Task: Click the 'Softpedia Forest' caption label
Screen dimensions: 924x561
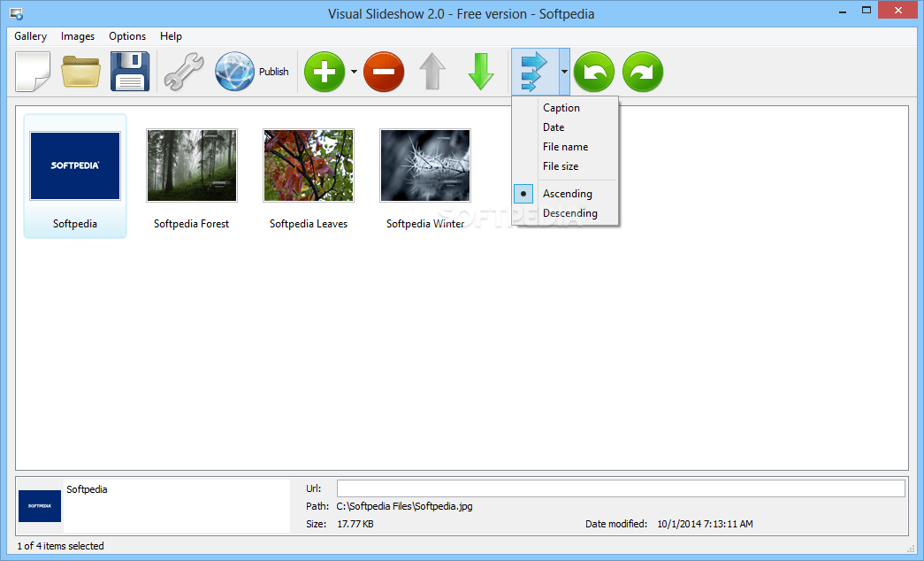Action: [192, 224]
